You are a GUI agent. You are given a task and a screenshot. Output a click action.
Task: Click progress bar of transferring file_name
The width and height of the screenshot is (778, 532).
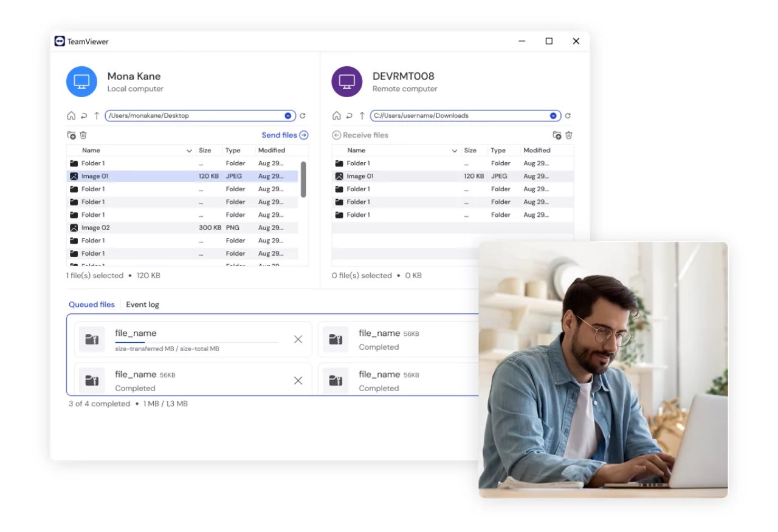197,343
